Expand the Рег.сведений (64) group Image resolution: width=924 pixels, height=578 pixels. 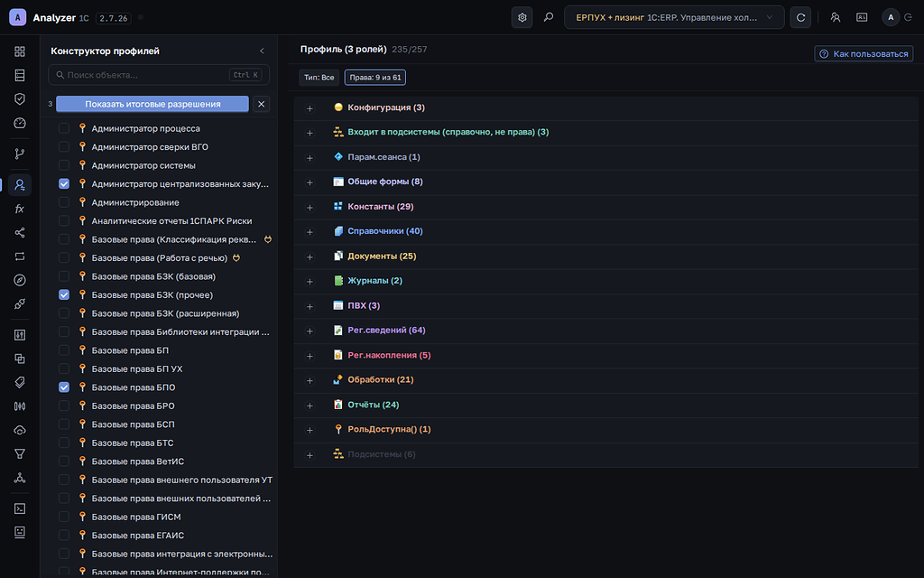click(310, 331)
